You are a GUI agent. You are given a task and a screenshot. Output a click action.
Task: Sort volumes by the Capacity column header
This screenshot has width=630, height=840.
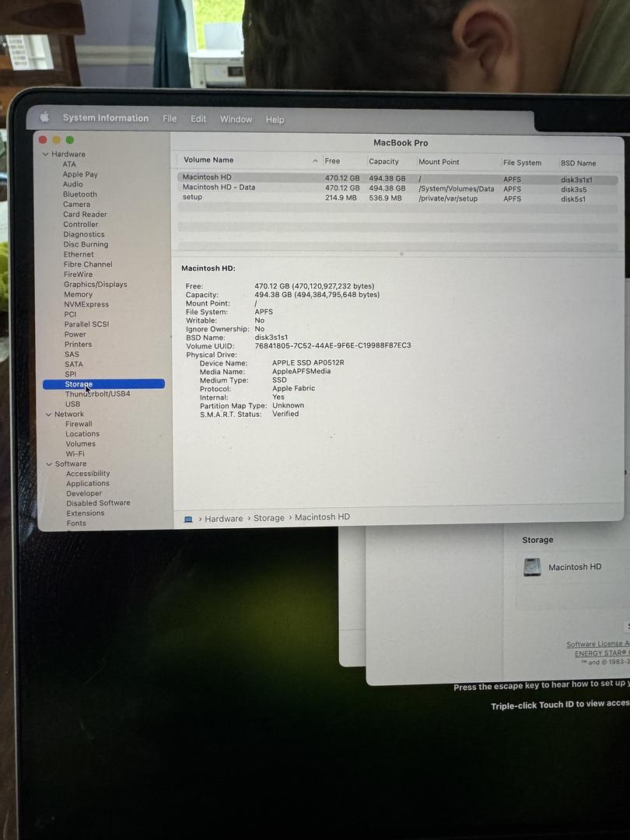coord(383,161)
